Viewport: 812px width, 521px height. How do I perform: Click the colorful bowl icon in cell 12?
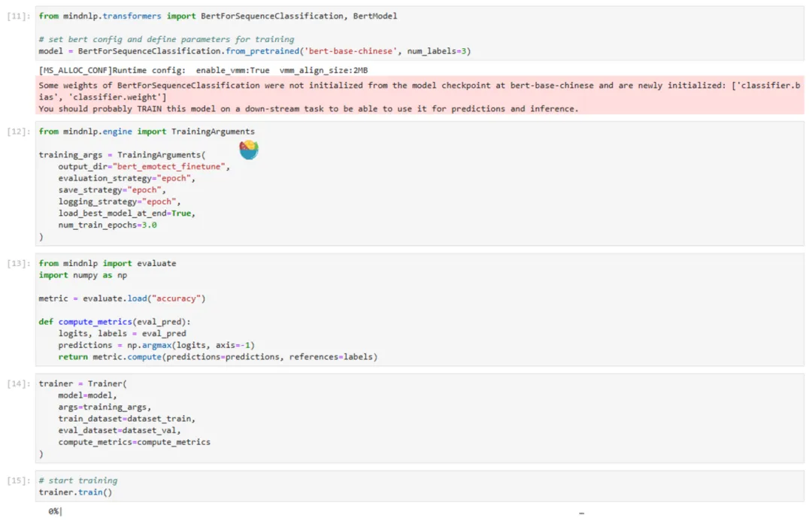[x=248, y=150]
